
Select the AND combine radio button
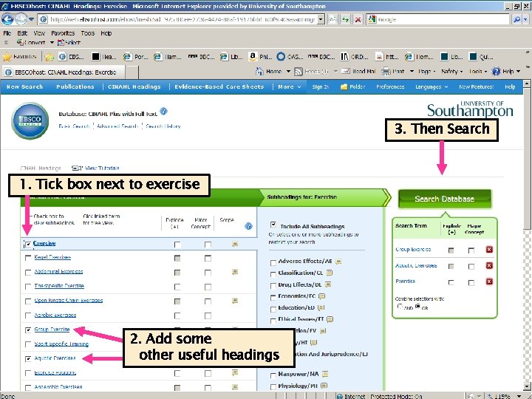[400, 307]
